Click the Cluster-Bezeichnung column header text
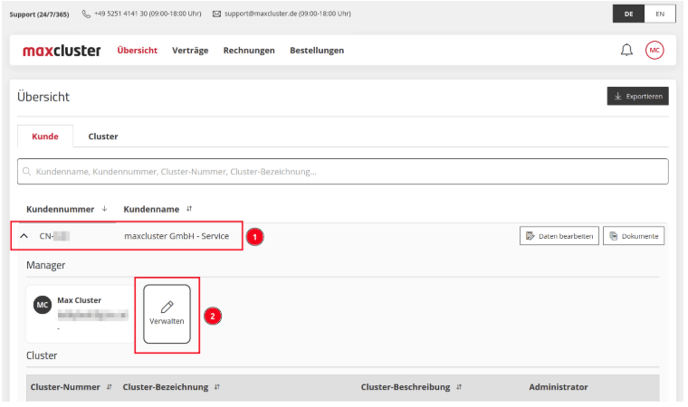Viewport: 688px width, 407px height. coord(165,387)
